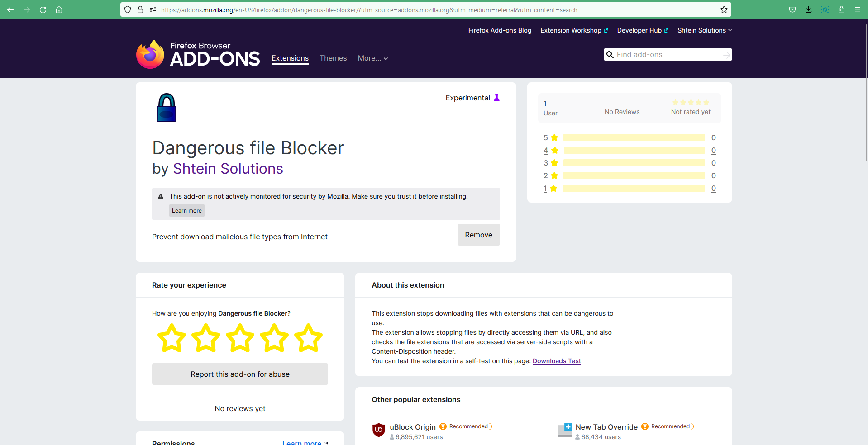Click the 'Not rated yet' text
The width and height of the screenshot is (868, 445).
(x=691, y=112)
